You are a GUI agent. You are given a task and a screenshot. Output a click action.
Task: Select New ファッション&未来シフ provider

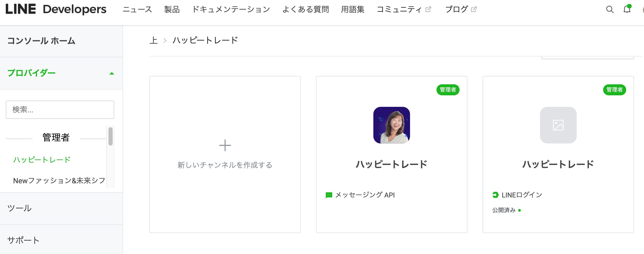pos(59,180)
